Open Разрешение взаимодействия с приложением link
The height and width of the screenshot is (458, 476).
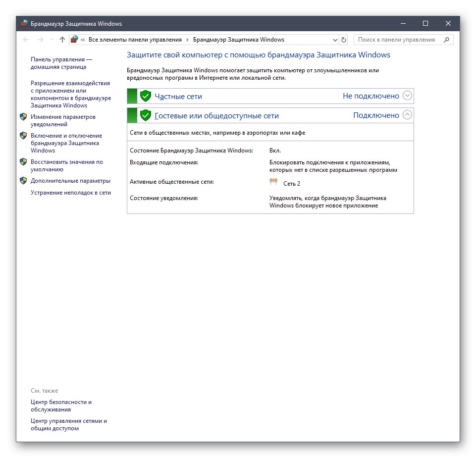[71, 95]
